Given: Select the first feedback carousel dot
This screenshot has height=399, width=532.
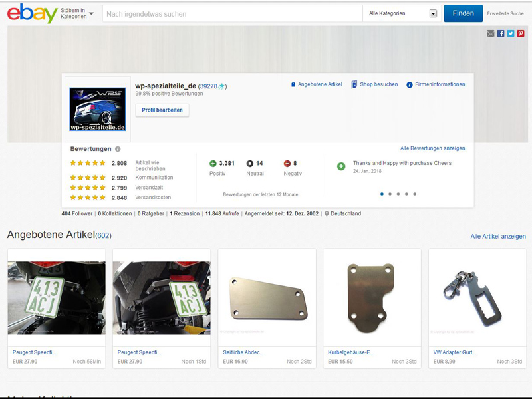Looking at the screenshot, I should point(382,194).
